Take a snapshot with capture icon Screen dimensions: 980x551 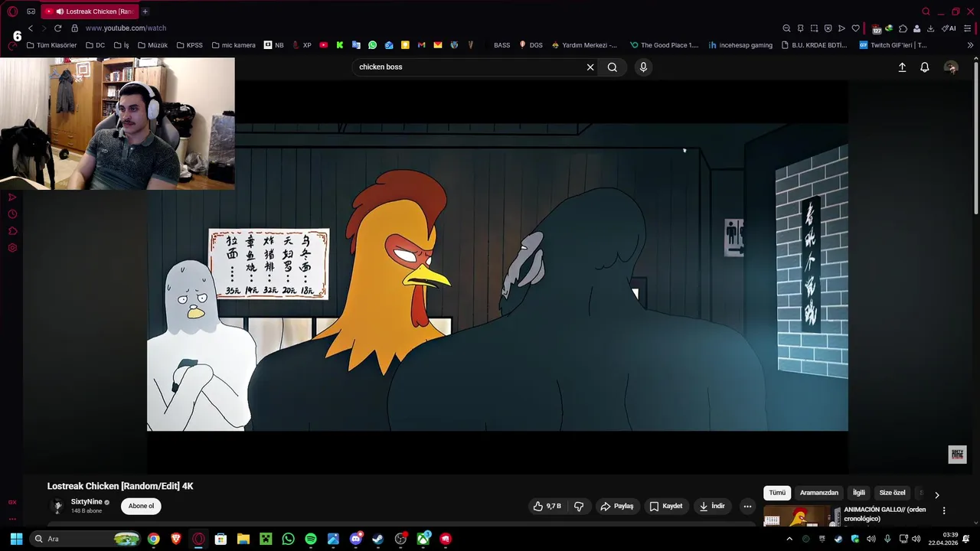click(814, 28)
